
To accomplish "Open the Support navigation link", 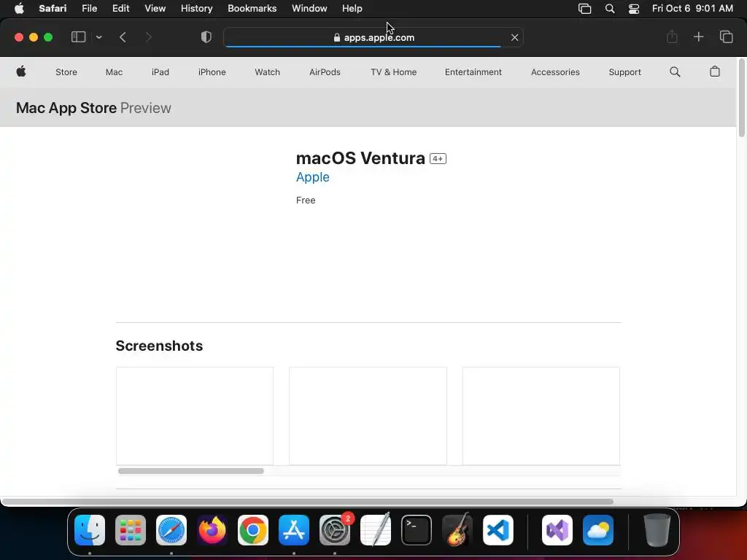I will pos(624,72).
